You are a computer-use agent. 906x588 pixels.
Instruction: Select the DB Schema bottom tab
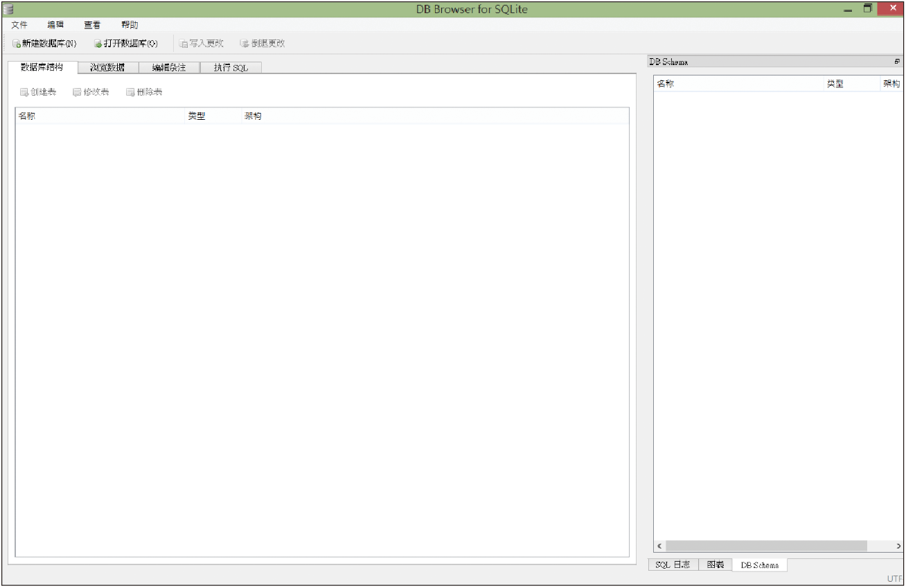click(x=760, y=565)
